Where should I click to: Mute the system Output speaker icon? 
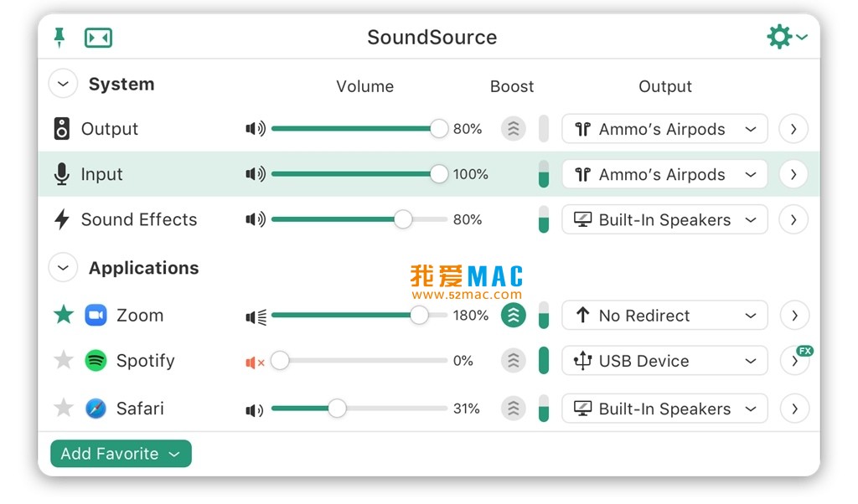256,129
